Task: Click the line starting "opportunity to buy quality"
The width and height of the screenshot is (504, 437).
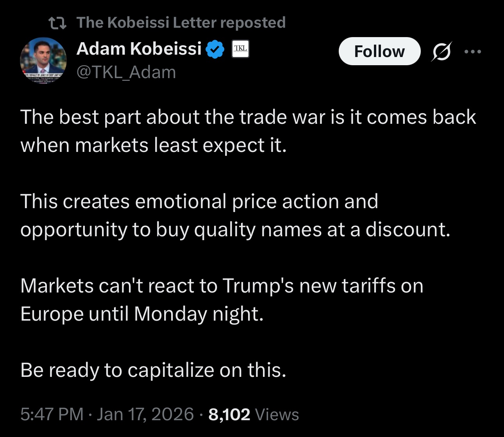Action: click(235, 230)
